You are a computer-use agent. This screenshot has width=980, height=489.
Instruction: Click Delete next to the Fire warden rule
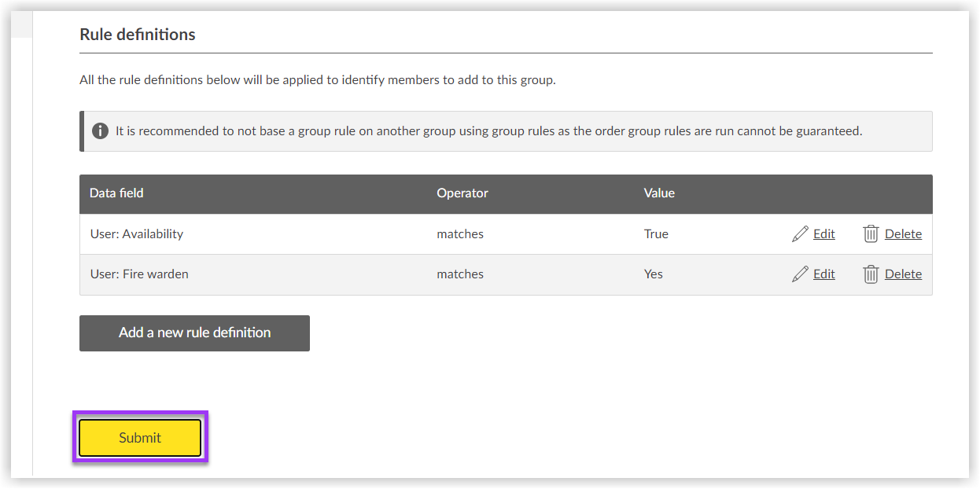(x=902, y=274)
